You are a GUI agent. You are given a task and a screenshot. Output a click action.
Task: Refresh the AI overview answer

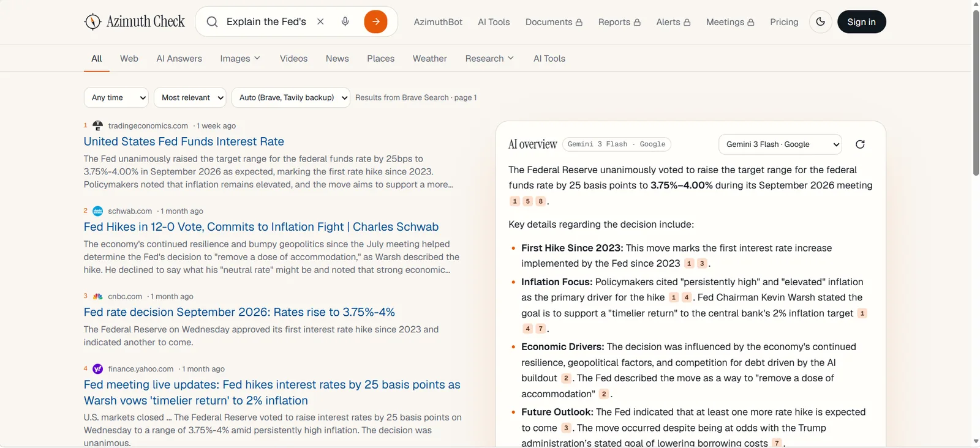pyautogui.click(x=860, y=144)
